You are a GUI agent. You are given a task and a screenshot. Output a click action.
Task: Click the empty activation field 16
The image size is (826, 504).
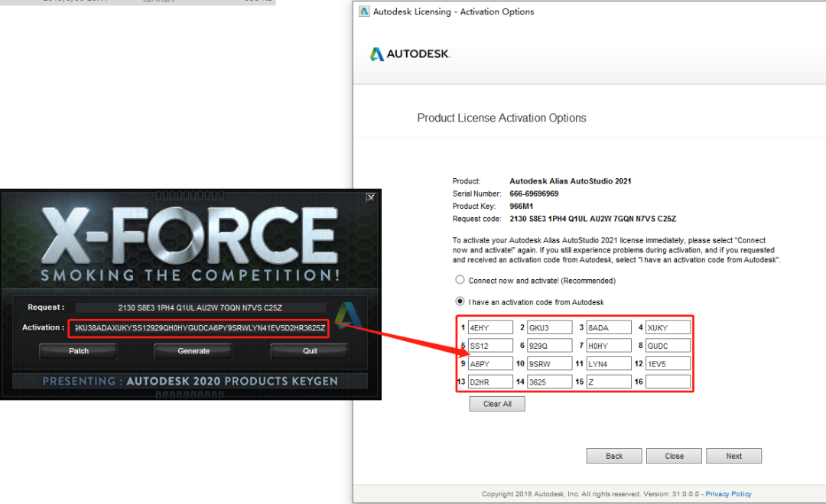668,382
